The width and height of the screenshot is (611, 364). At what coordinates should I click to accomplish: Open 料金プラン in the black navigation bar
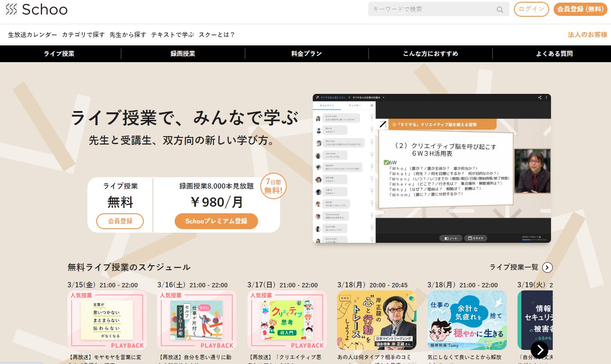click(307, 54)
